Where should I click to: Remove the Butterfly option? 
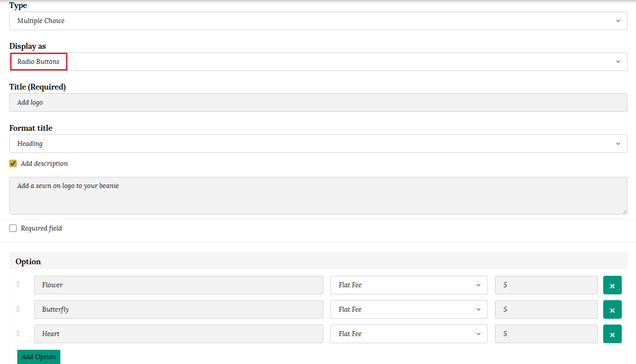point(612,309)
